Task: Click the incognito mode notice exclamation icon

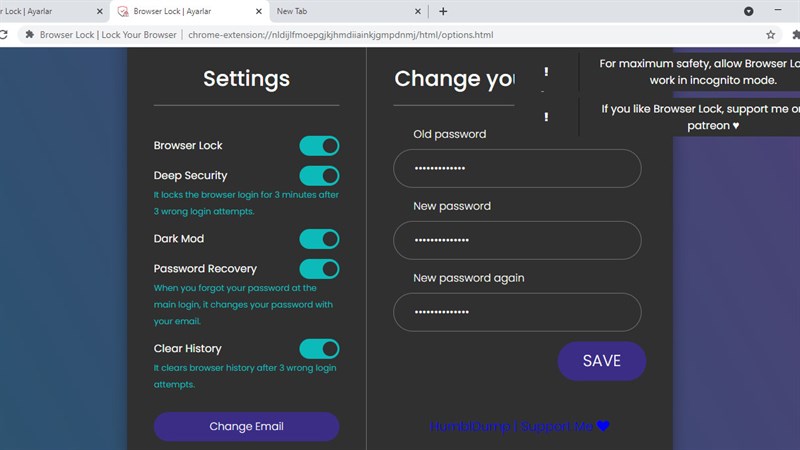Action: tap(546, 72)
